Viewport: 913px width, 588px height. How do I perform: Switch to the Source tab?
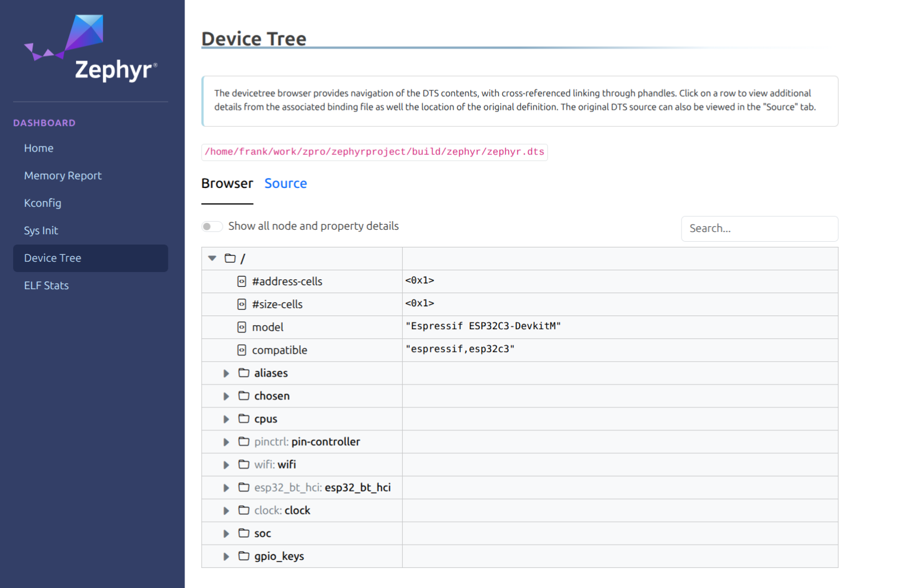(x=285, y=183)
